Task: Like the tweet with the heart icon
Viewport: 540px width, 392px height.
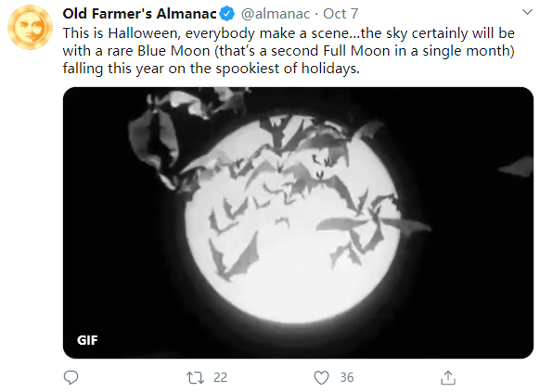Action: point(321,377)
